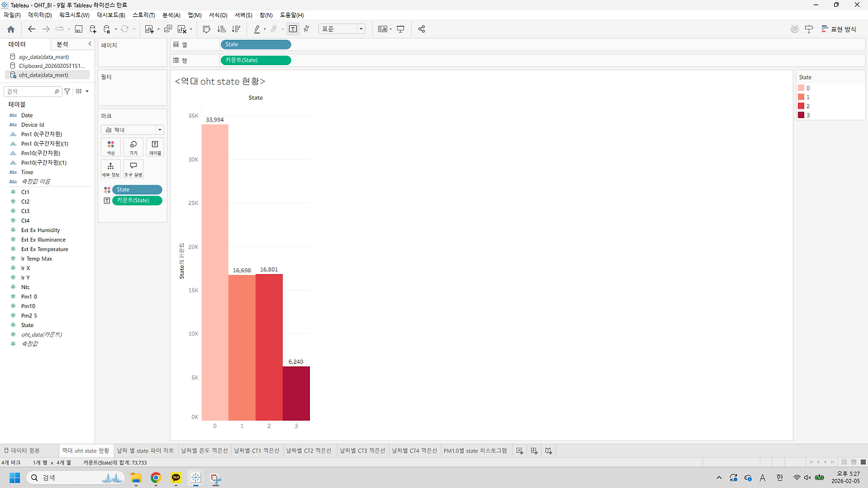Click 카운트(State) pill on Rows shelf
Viewport: 868px width, 488px height.
256,60
